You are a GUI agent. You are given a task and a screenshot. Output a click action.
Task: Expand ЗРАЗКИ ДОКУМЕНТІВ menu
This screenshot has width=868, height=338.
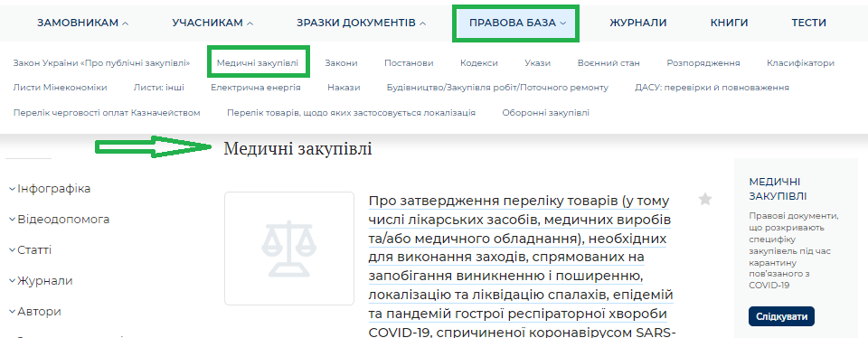[361, 23]
